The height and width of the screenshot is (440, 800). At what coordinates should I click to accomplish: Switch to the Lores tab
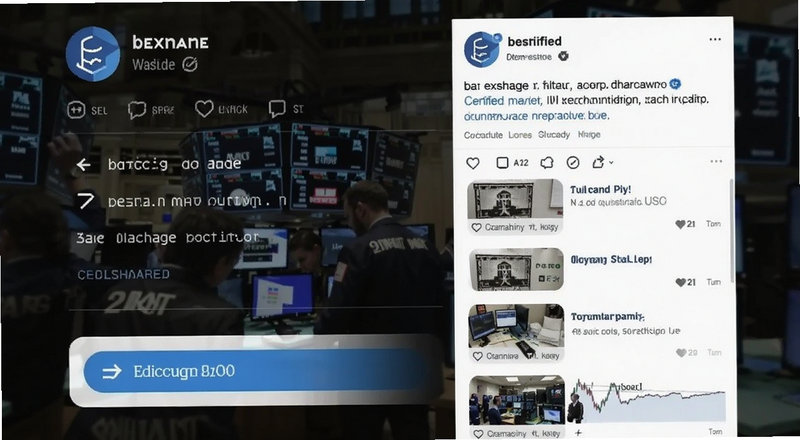520,135
